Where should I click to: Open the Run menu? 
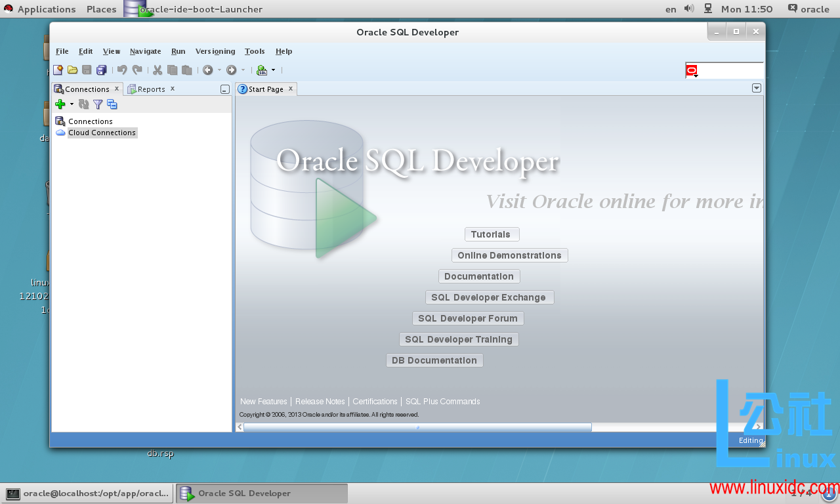tap(178, 51)
